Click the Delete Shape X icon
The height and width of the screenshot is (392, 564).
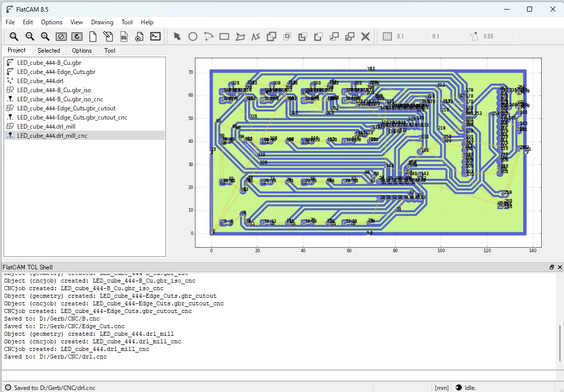click(366, 36)
